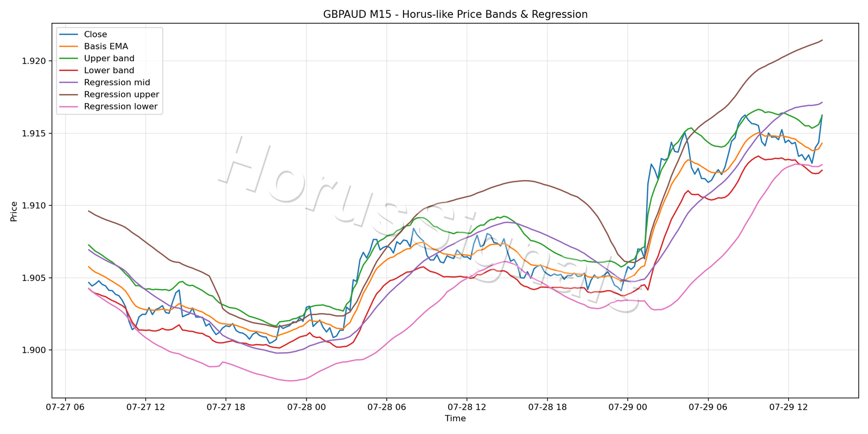The width and height of the screenshot is (868, 434).
Task: Select the Upper band legend entry
Action: click(97, 59)
